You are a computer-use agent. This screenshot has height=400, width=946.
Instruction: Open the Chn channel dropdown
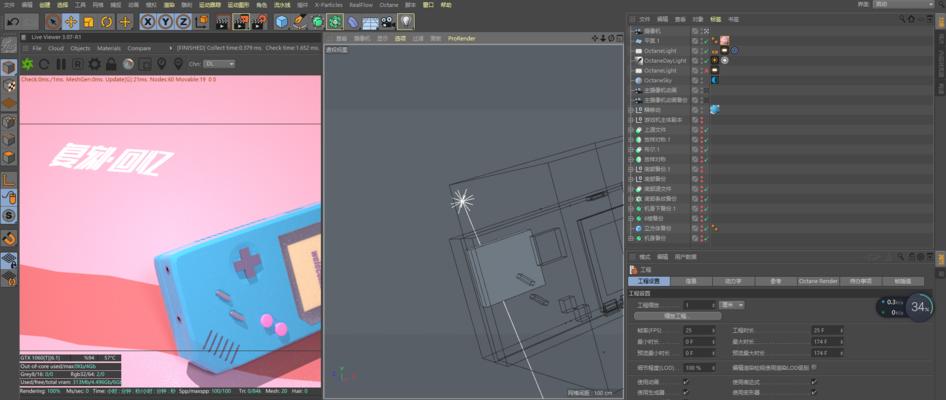219,63
